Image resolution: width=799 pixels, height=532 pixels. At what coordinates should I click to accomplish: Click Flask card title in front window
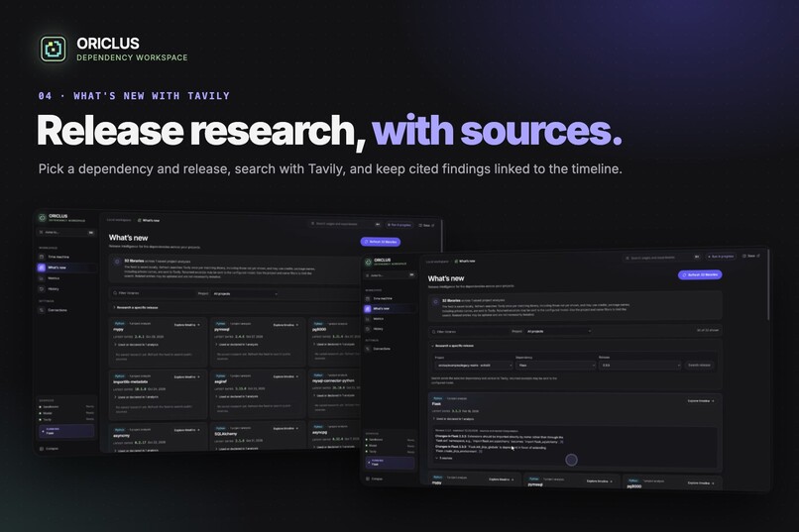click(436, 404)
